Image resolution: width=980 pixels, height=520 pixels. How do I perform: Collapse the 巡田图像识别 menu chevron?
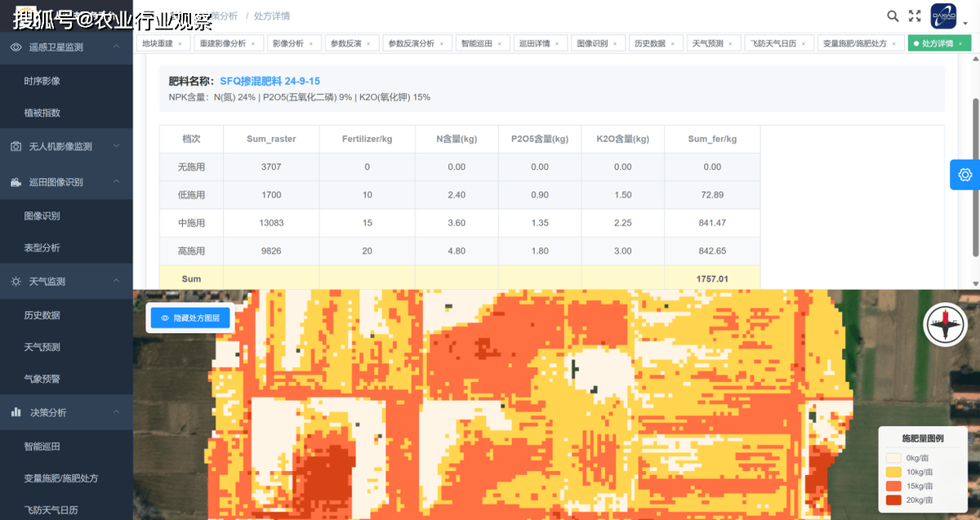[x=117, y=182]
